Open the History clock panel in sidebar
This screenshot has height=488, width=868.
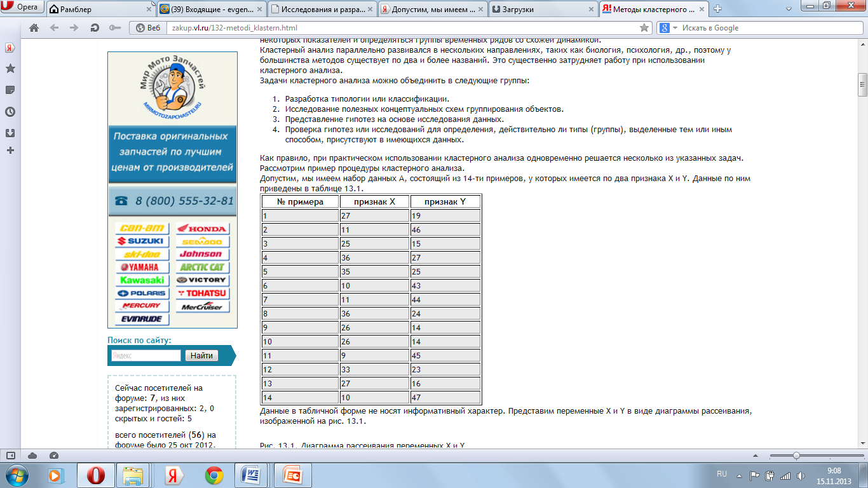10,112
